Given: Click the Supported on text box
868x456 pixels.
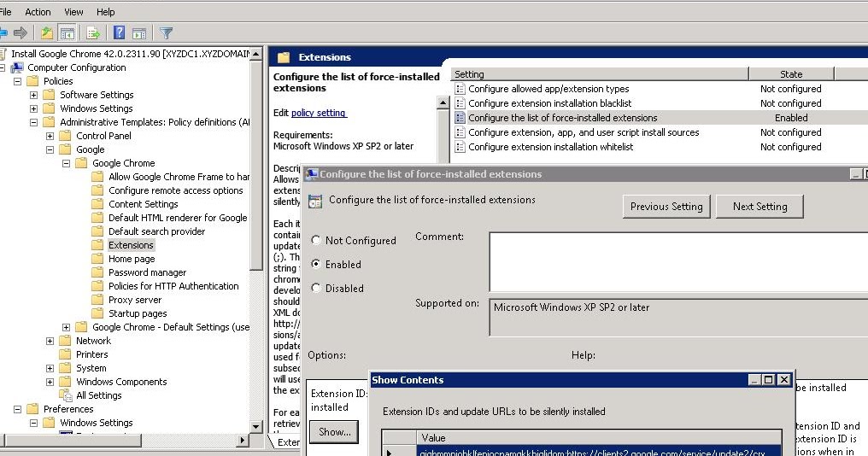Looking at the screenshot, I should (678, 317).
